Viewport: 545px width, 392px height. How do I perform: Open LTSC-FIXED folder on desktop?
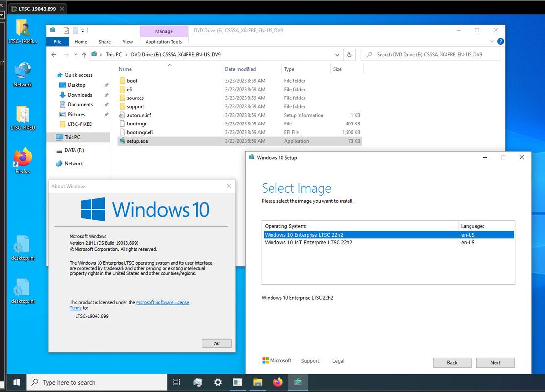pyautogui.click(x=23, y=118)
